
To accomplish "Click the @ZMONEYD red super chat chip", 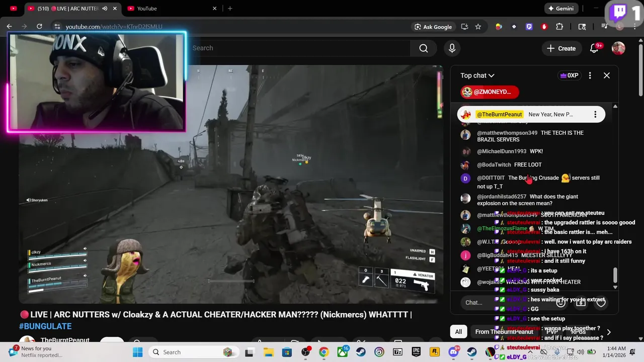I will click(490, 92).
